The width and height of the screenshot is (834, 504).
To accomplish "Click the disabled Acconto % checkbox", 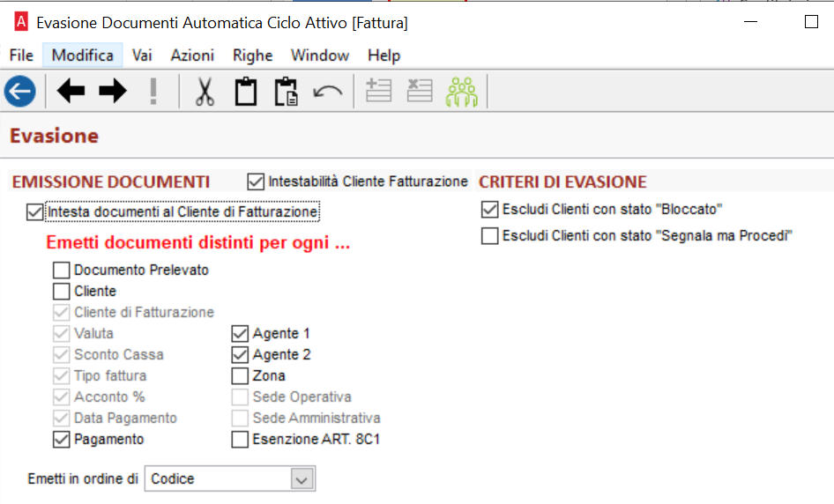I will pos(62,397).
